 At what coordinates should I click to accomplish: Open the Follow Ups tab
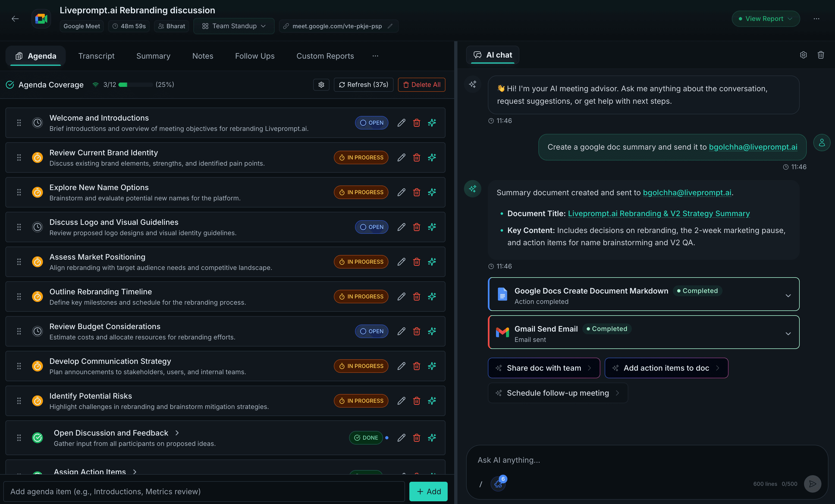tap(255, 56)
